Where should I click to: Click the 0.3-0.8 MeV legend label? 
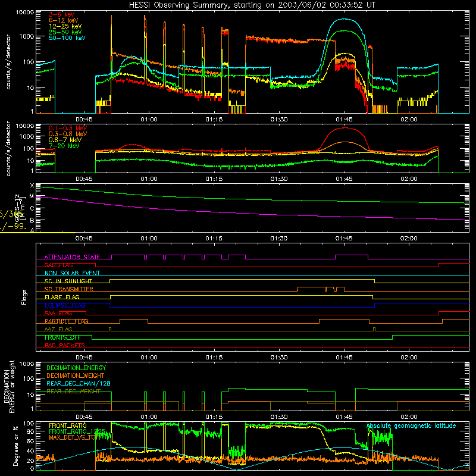68,134
